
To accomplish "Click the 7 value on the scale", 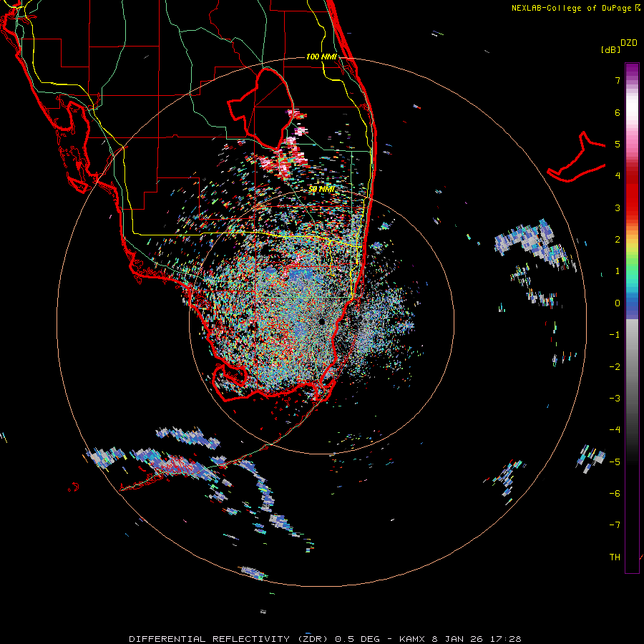I will pos(618,80).
